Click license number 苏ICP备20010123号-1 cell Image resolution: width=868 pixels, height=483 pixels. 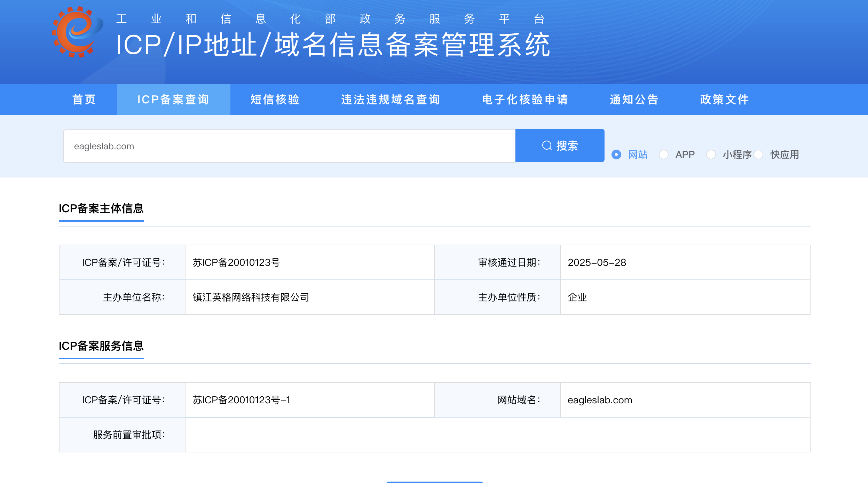click(241, 400)
